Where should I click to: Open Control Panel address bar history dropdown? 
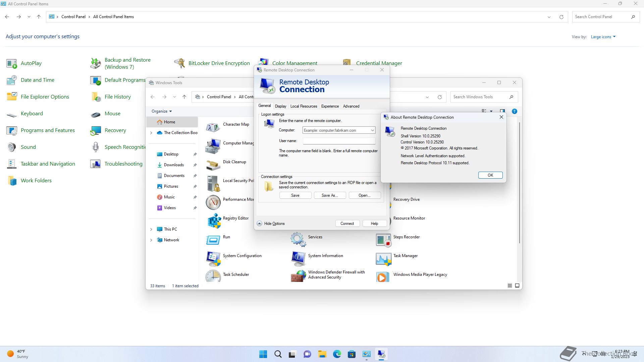549,17
